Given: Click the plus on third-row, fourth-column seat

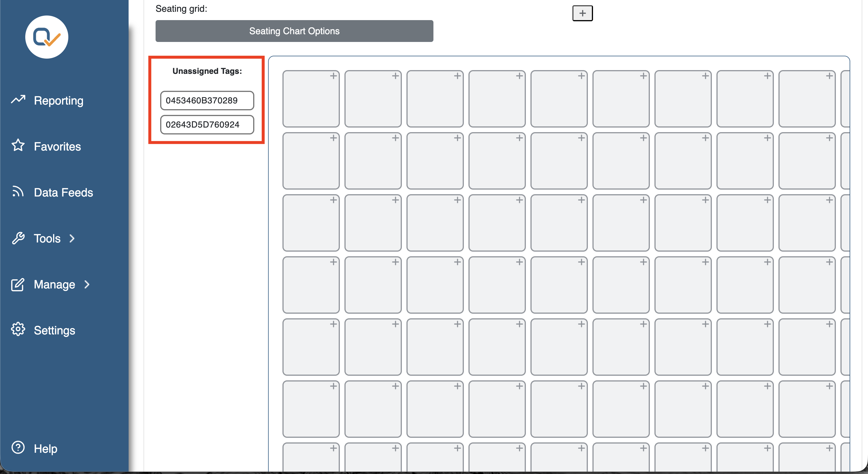Looking at the screenshot, I should [x=519, y=200].
